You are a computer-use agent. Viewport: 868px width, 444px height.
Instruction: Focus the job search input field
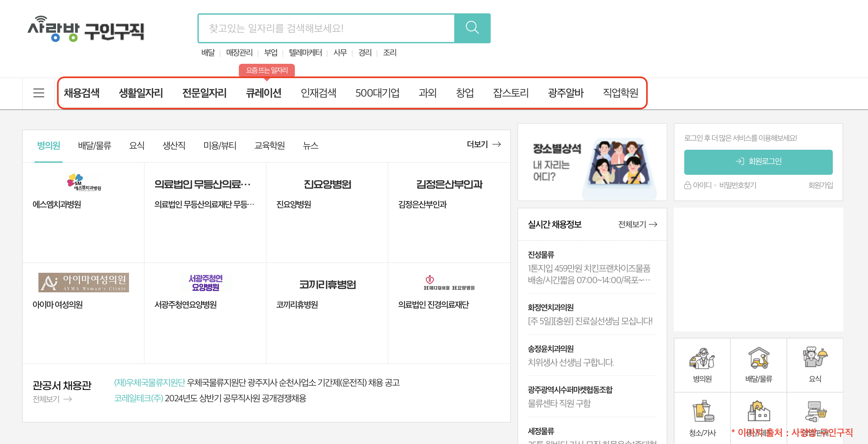click(327, 28)
